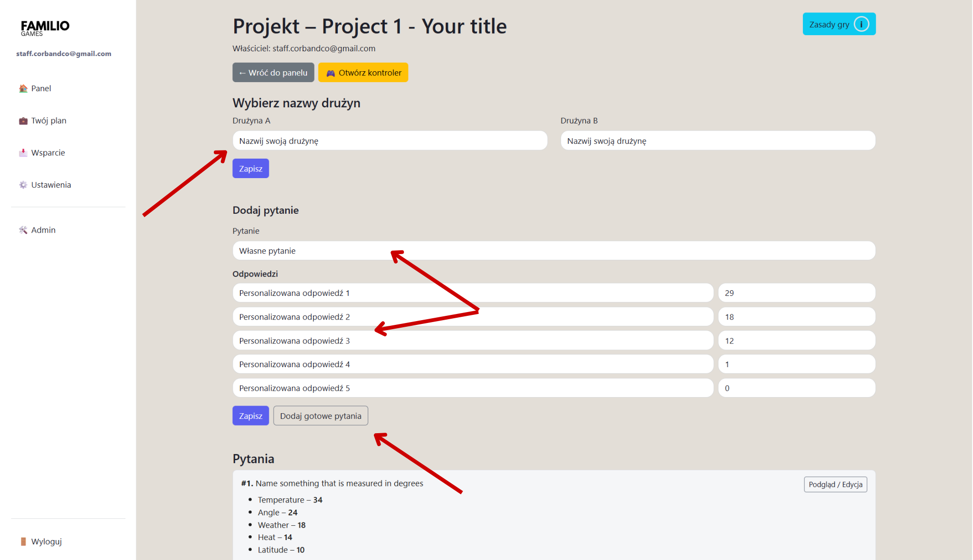Click the Wsparcie support icon
The image size is (973, 560).
pyautogui.click(x=23, y=152)
